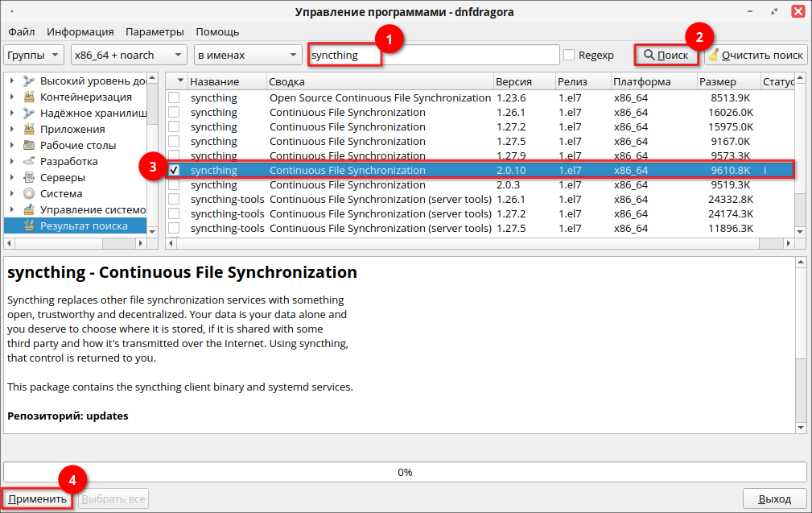Click the Очистить поиск button
This screenshot has width=812, height=513.
[756, 55]
